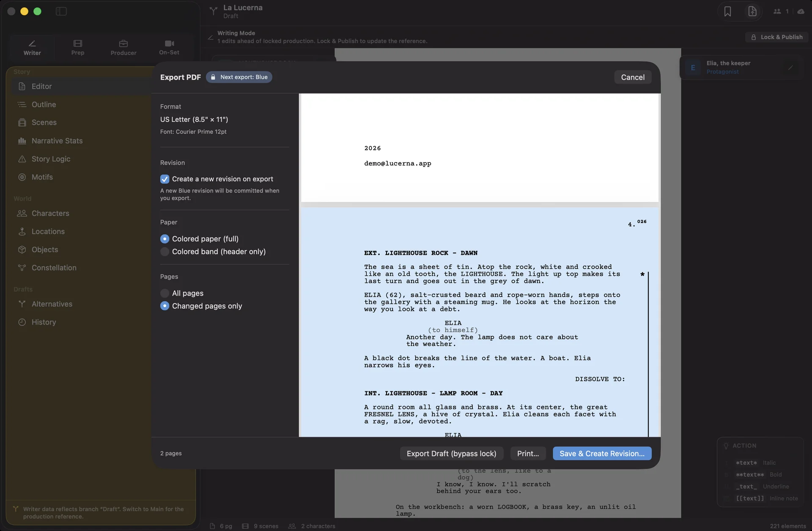
Task: Click '2 characters' in status bar
Action: tap(318, 526)
